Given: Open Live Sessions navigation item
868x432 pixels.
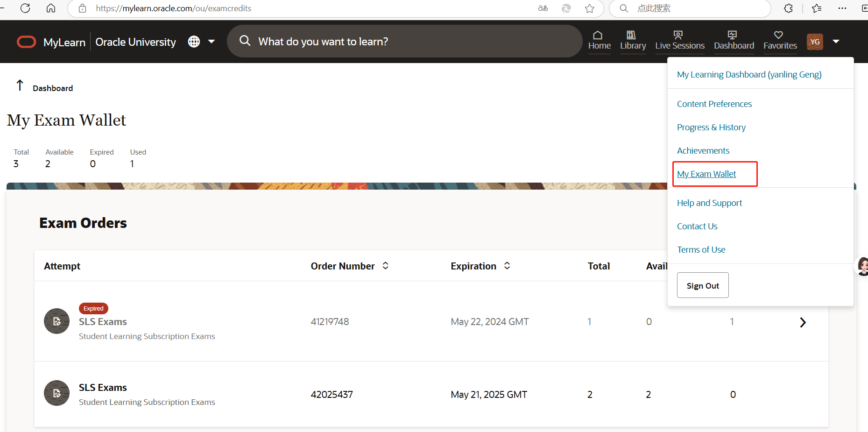Looking at the screenshot, I should (x=680, y=41).
